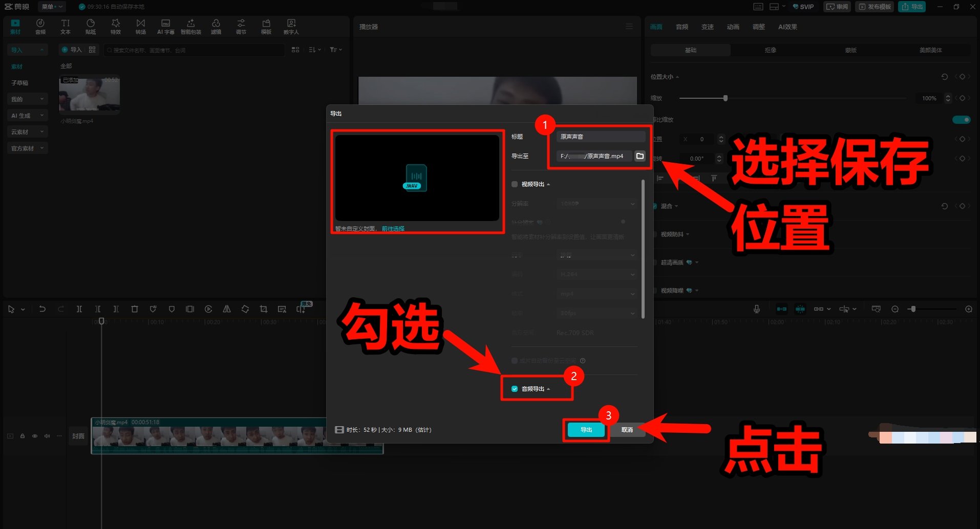Toggle the 等比缩放 proportional scaling switch
The width and height of the screenshot is (980, 529).
(961, 119)
